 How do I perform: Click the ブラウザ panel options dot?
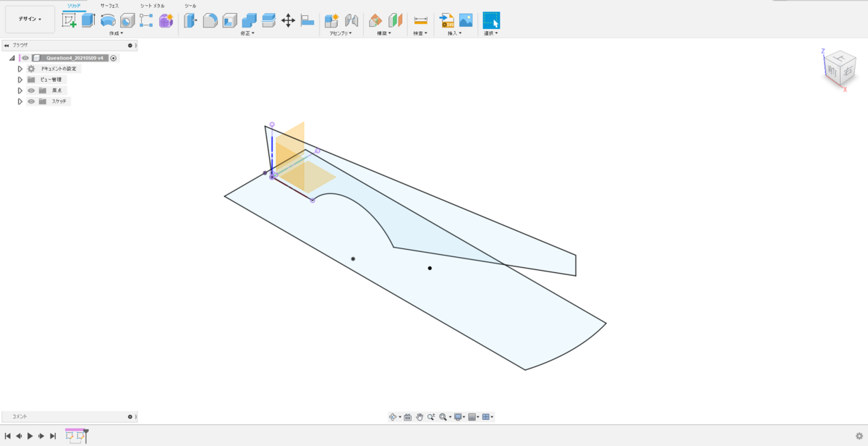(130, 45)
